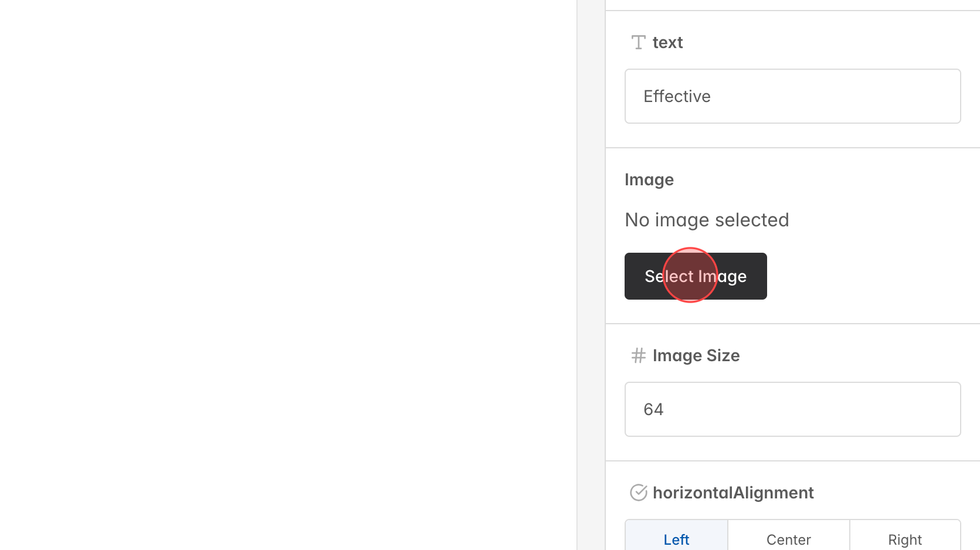Image resolution: width=980 pixels, height=550 pixels.
Task: Click the Image section heading
Action: pos(649,179)
